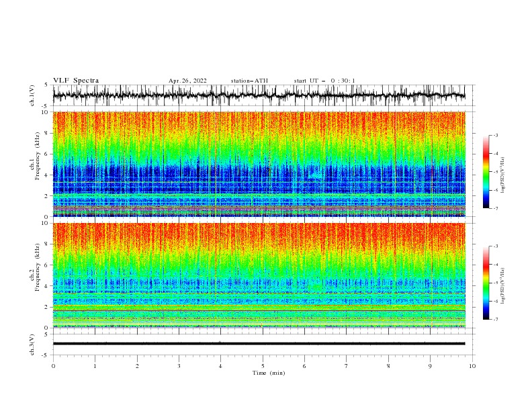Click the "-3" label on ch.1 colorbar
Viewport: 532px width, 411px height.
point(496,135)
